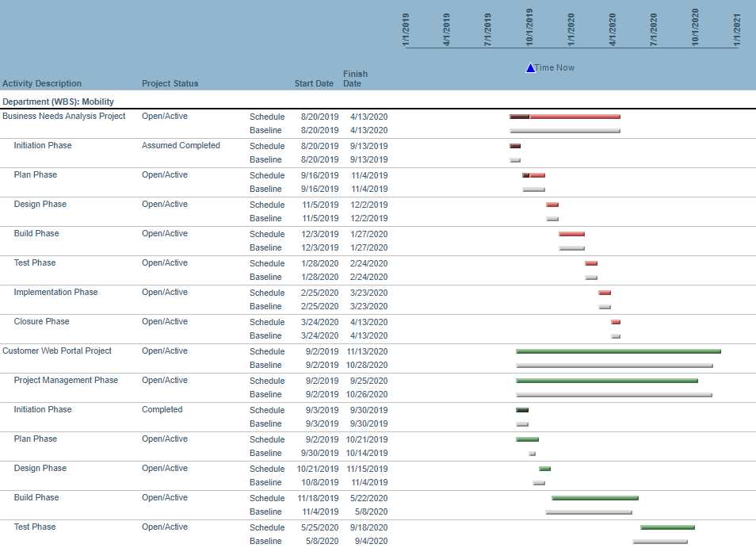Image resolution: width=756 pixels, height=548 pixels.
Task: Click the 1/1/2020 timeline date label
Action: click(571, 30)
